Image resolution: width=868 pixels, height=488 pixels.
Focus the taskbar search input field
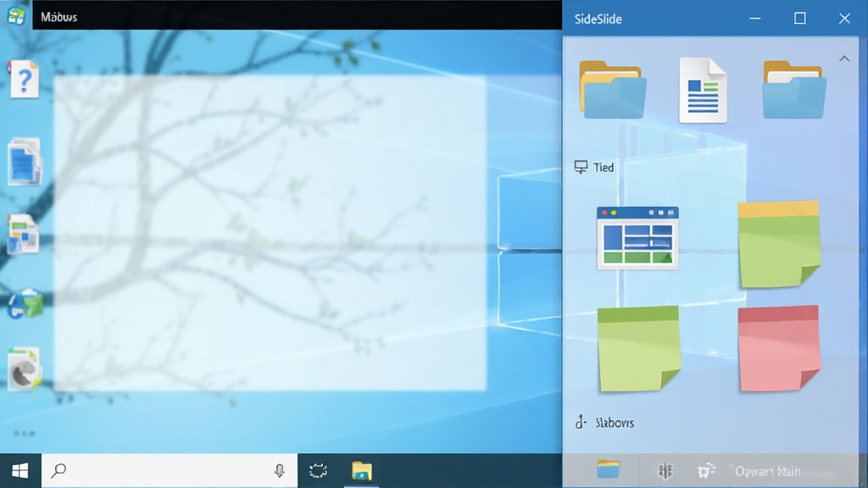(x=170, y=471)
